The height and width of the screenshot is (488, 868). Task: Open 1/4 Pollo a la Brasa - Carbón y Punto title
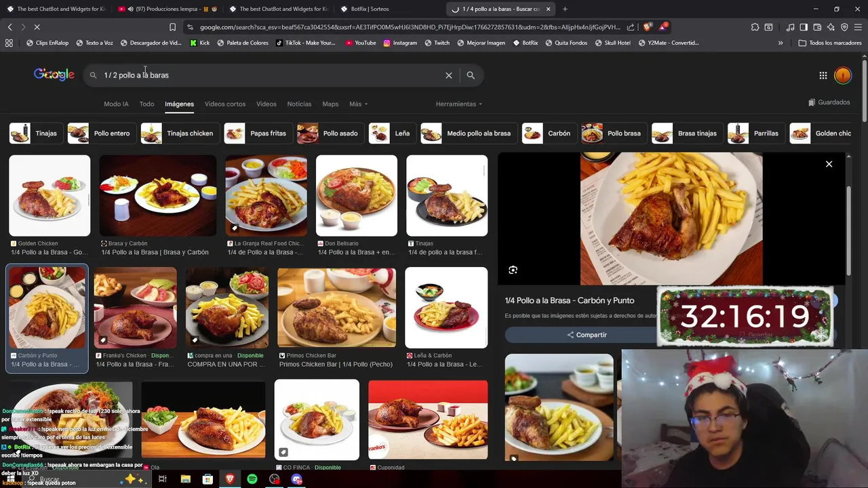click(570, 300)
